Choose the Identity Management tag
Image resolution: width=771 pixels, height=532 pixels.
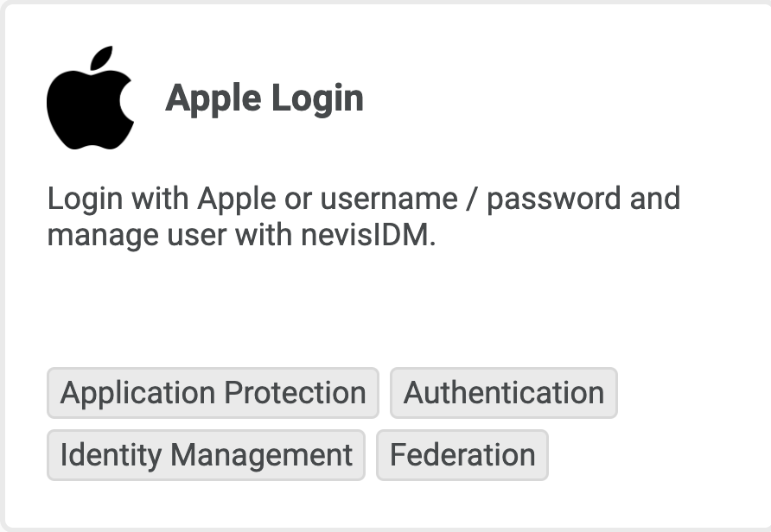click(x=206, y=455)
